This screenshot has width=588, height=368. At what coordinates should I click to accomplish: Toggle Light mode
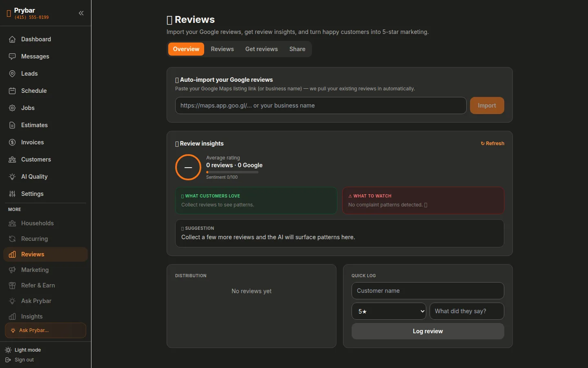tap(23, 350)
